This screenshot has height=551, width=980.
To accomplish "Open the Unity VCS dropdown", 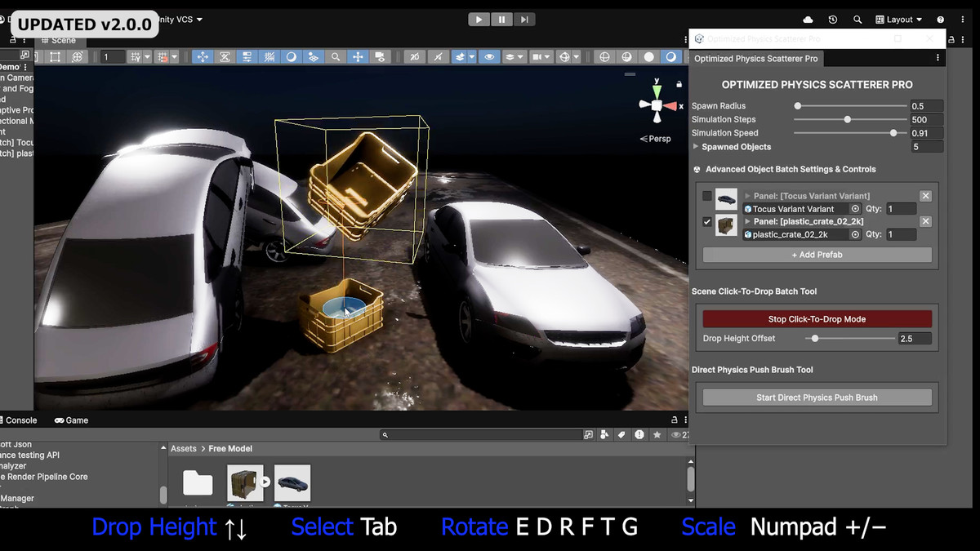I will 180,20.
